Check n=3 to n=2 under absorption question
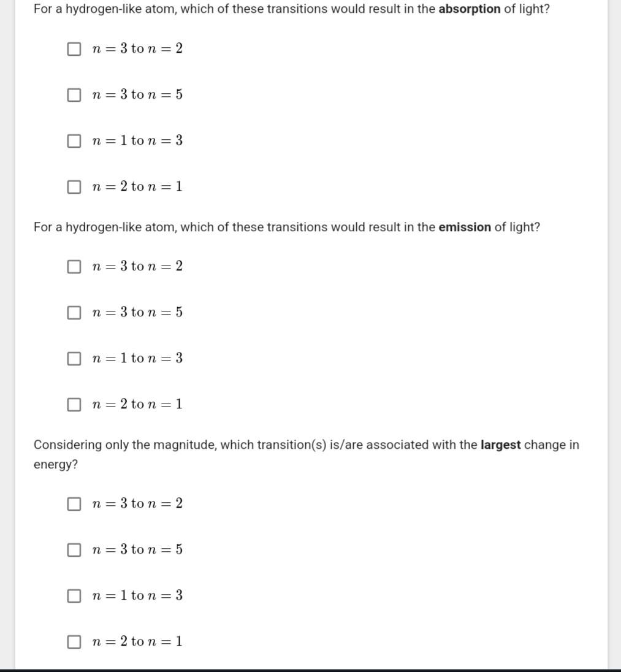Viewport: 621px width, 672px height. pyautogui.click(x=74, y=49)
